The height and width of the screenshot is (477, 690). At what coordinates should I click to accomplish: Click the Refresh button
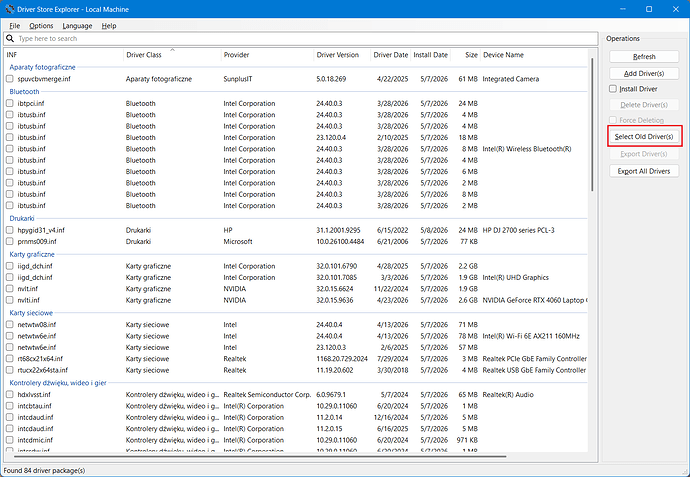point(644,57)
